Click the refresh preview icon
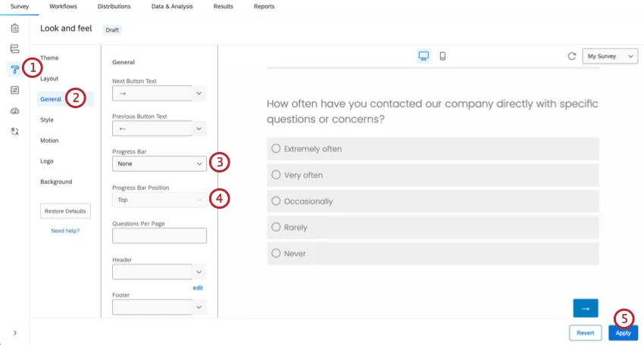Viewport: 644px width, 345px height. click(x=572, y=56)
